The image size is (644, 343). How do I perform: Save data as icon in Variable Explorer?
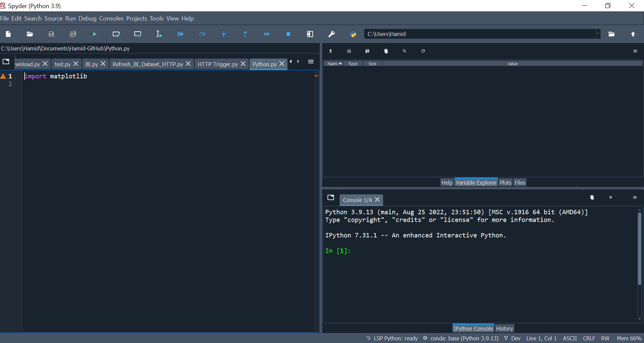367,51
